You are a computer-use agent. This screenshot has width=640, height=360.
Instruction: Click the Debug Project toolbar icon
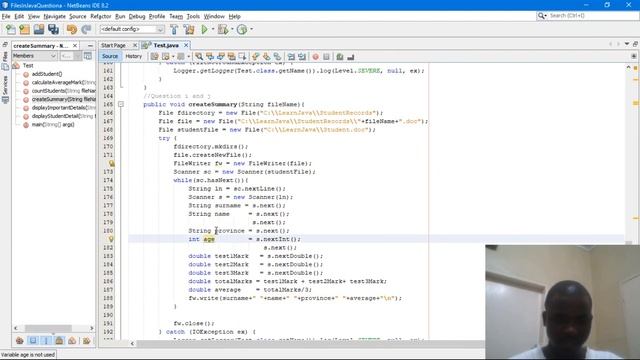(223, 29)
